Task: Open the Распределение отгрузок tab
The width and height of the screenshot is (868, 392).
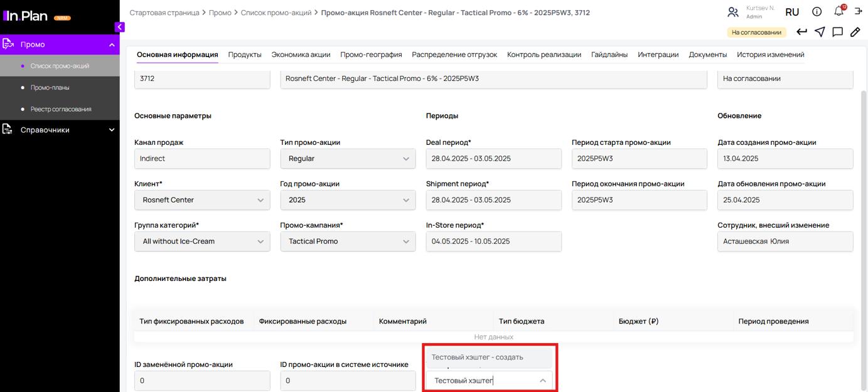Action: pos(454,55)
